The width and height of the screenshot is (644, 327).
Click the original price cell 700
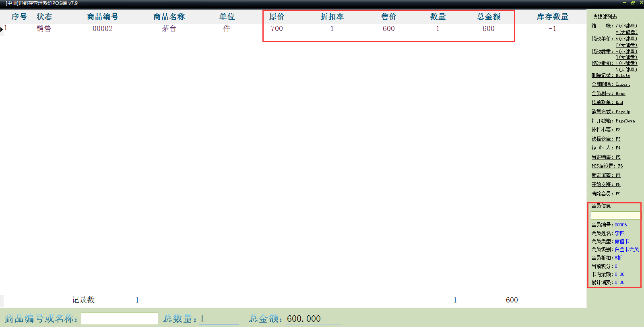coord(277,29)
